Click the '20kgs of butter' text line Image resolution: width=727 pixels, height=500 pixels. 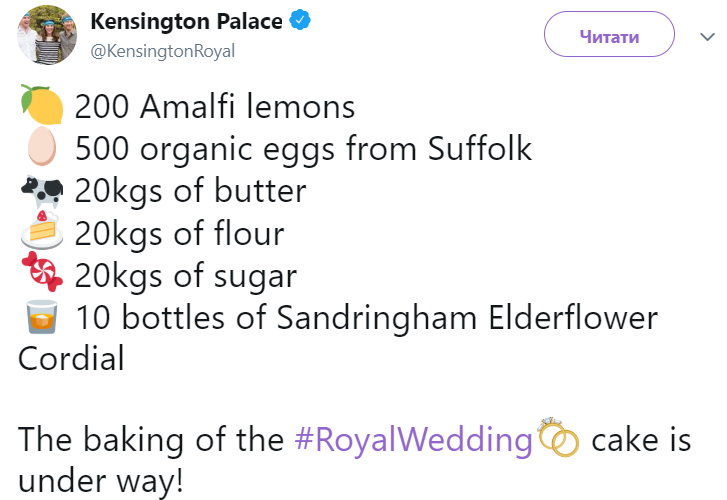(x=190, y=191)
